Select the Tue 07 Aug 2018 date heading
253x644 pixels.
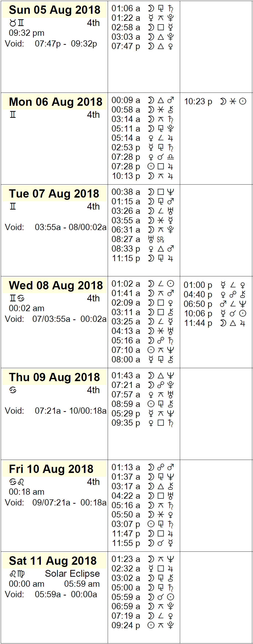[x=54, y=194]
